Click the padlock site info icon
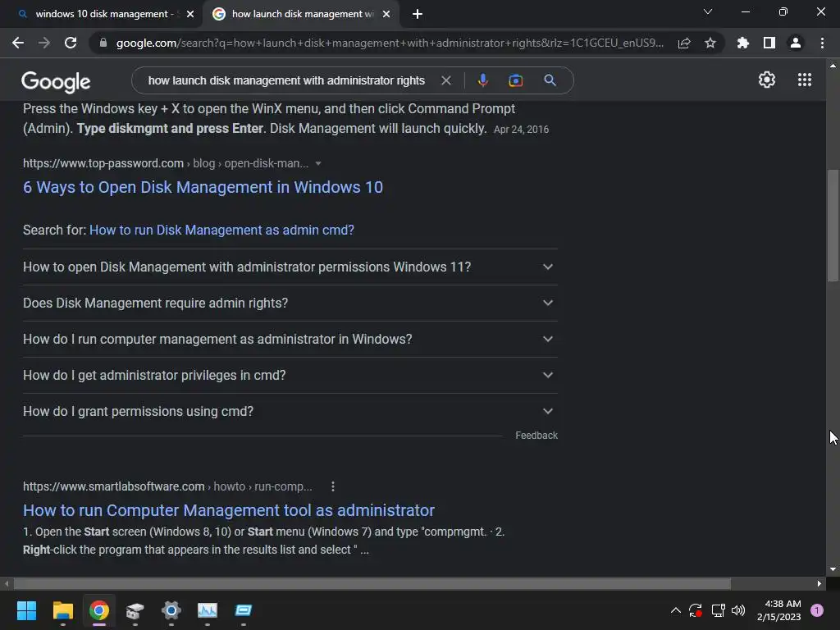840x630 pixels. click(103, 43)
